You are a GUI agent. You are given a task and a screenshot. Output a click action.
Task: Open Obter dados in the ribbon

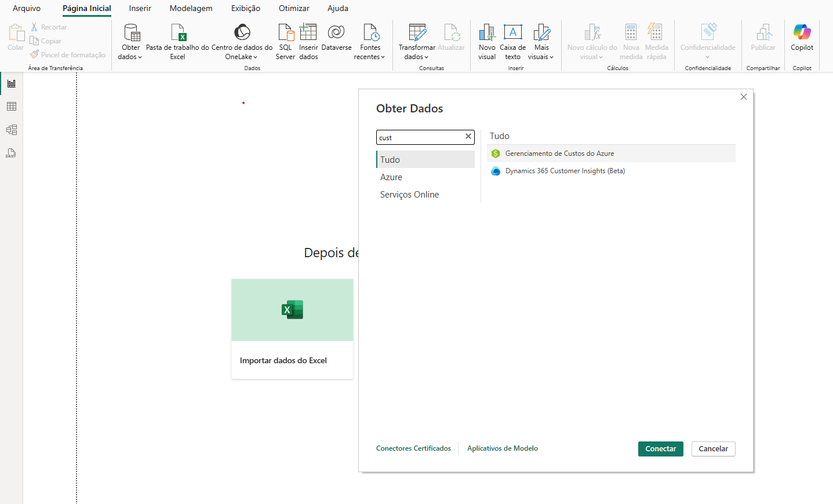click(131, 42)
